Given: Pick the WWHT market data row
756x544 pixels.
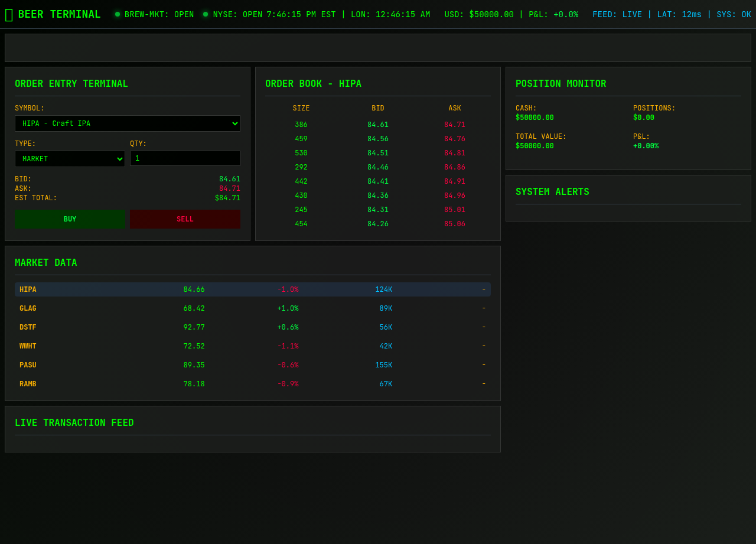Looking at the screenshot, I should pyautogui.click(x=252, y=346).
